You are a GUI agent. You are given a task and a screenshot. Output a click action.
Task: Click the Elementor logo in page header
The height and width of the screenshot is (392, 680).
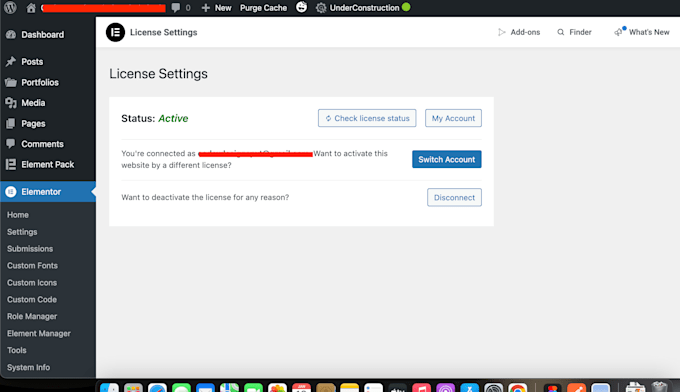pos(115,32)
